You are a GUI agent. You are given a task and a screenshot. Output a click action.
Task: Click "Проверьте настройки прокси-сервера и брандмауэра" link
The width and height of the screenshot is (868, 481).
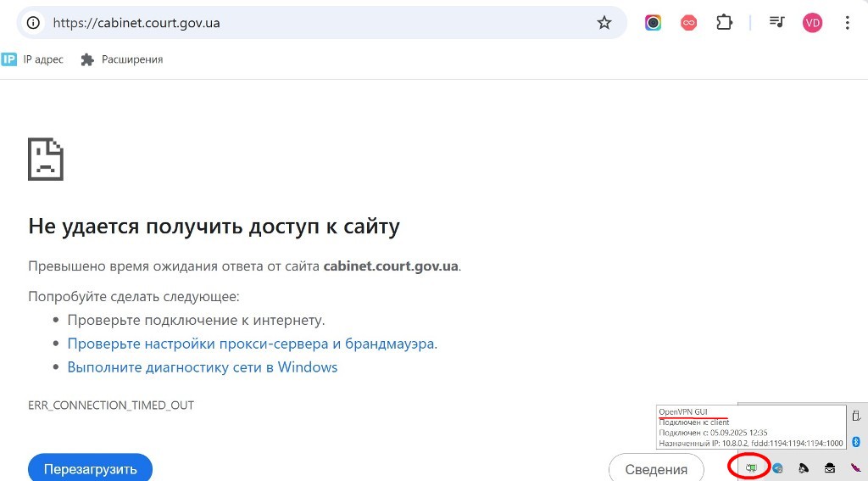point(252,344)
